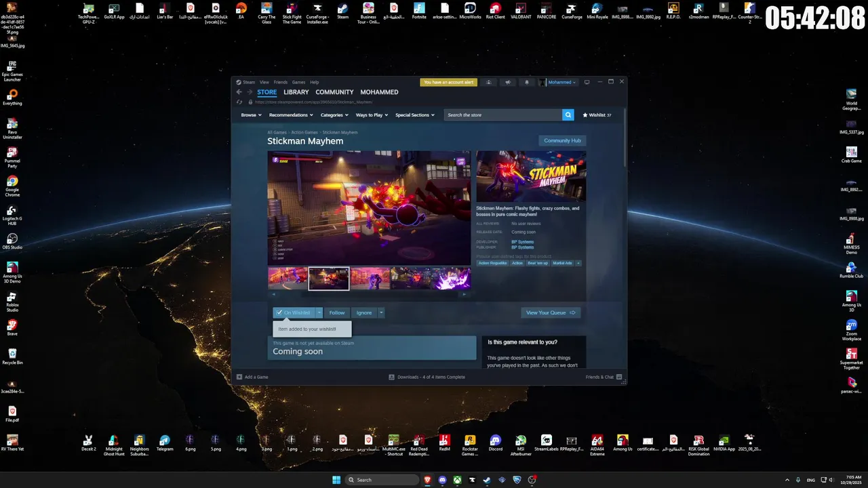Open Downloads status in Steam footer
The height and width of the screenshot is (488, 868).
pyautogui.click(x=427, y=377)
